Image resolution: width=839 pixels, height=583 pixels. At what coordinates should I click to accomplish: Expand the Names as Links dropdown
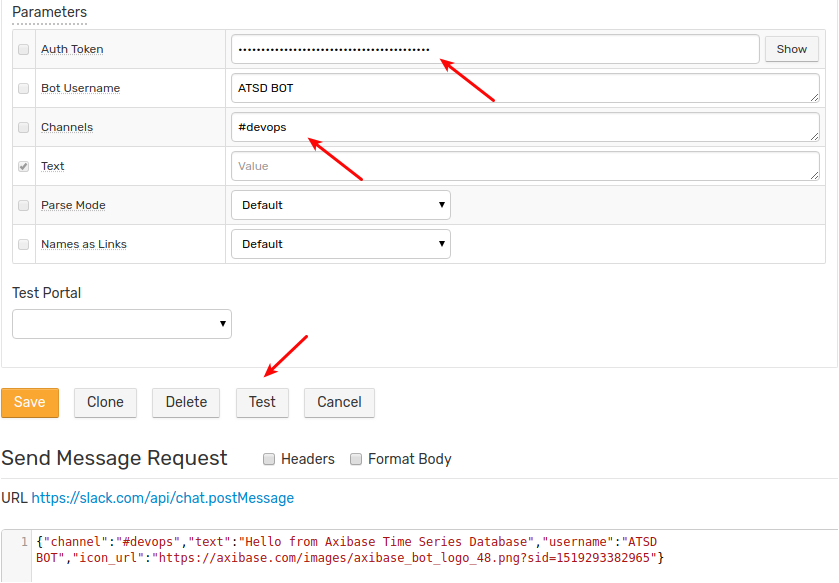pos(341,244)
